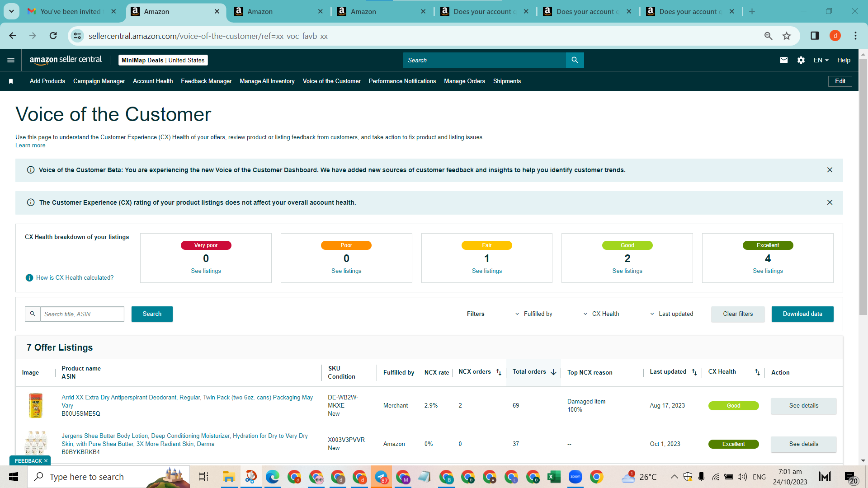
Task: Click the Arrid XX Deodorant product thumbnail
Action: coord(36,406)
